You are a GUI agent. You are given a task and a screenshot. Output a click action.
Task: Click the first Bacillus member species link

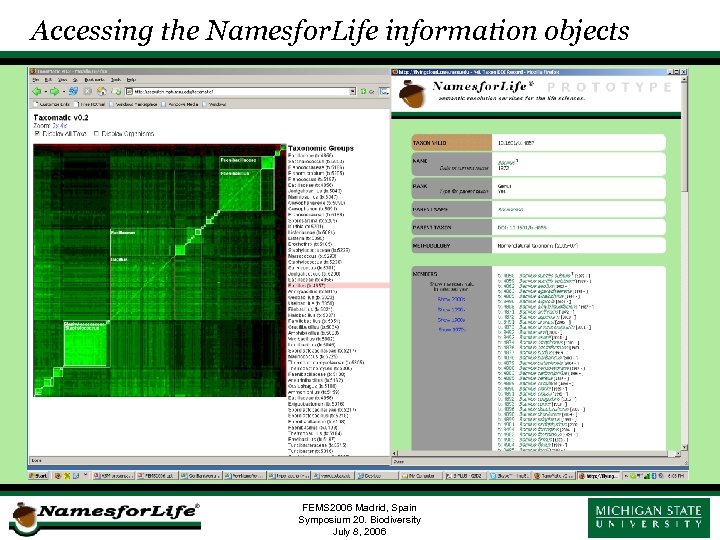coord(546,276)
